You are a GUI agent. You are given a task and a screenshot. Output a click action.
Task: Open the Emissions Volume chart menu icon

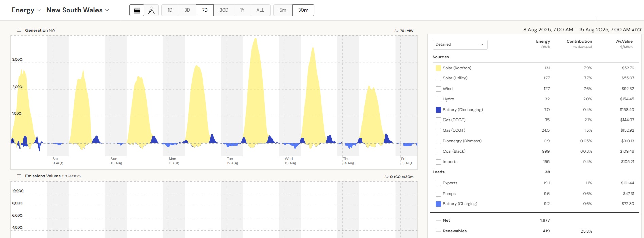[x=19, y=176]
